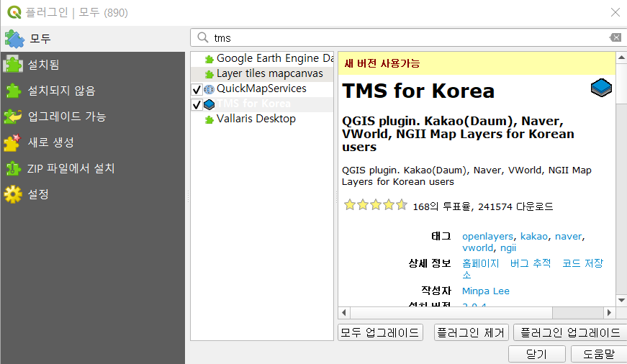Viewport: 627px width, 364px height.
Task: Close the plugin dialog with the X button
Action: (615, 12)
